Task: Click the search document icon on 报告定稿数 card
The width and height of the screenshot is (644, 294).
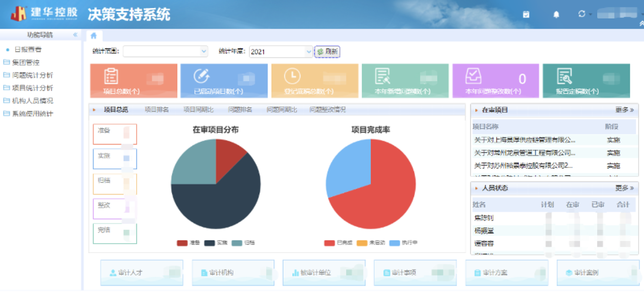Action: (564, 76)
